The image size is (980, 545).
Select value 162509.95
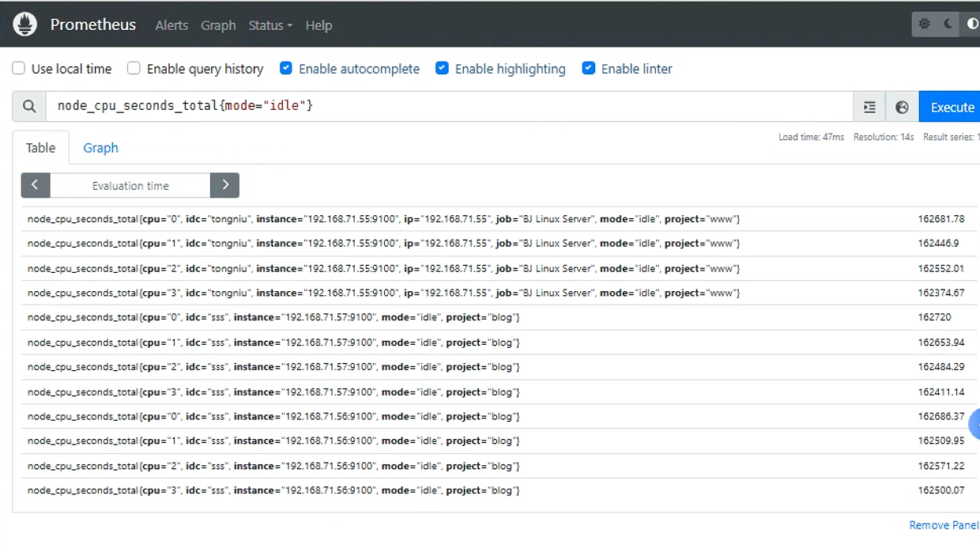pyautogui.click(x=941, y=441)
